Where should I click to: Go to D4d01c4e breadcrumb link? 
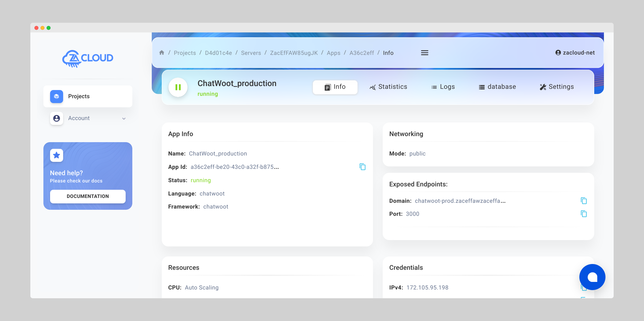pyautogui.click(x=219, y=53)
